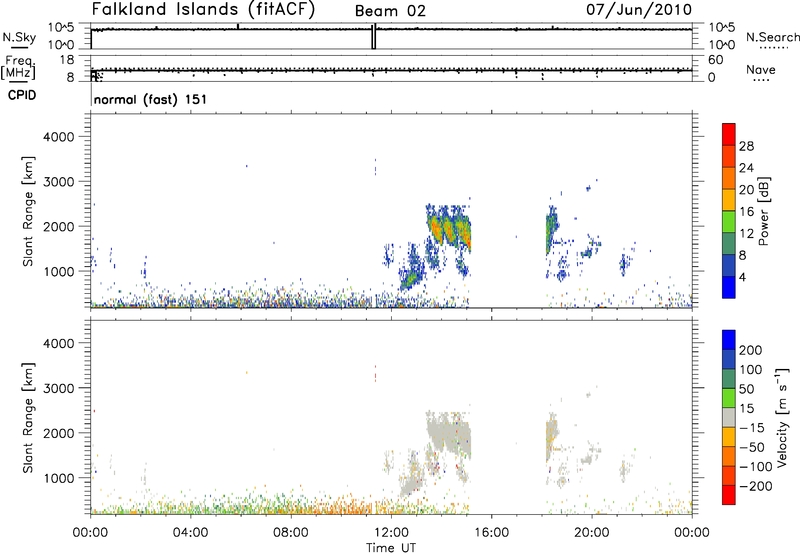Click the date '07/Jun/2010'

coord(639,9)
